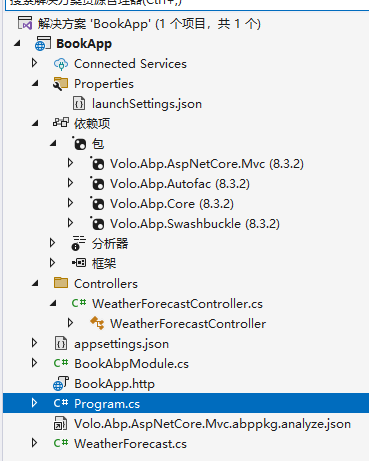Collapse the Properties folder
Image resolution: width=369 pixels, height=461 pixels.
pos(35,84)
